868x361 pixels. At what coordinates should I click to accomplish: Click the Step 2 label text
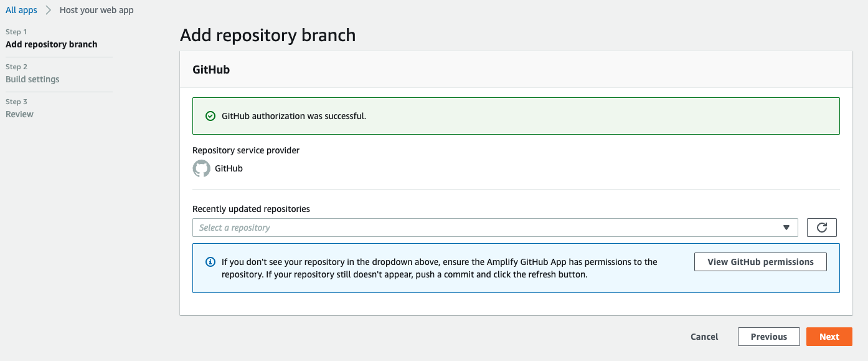pyautogui.click(x=16, y=67)
